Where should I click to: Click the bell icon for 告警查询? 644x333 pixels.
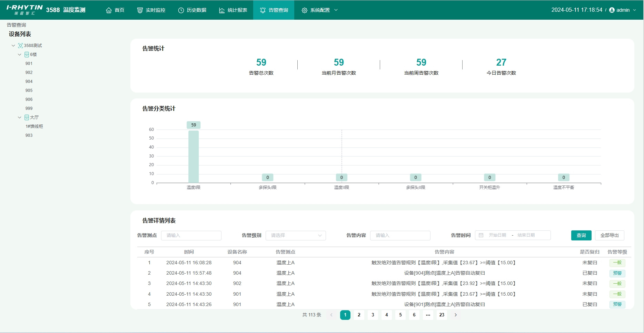pyautogui.click(x=263, y=10)
